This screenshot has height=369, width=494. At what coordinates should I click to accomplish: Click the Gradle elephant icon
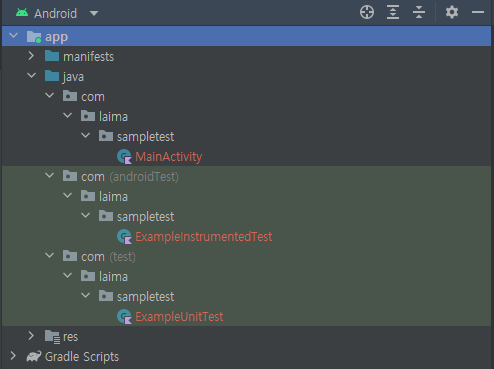[x=34, y=356]
